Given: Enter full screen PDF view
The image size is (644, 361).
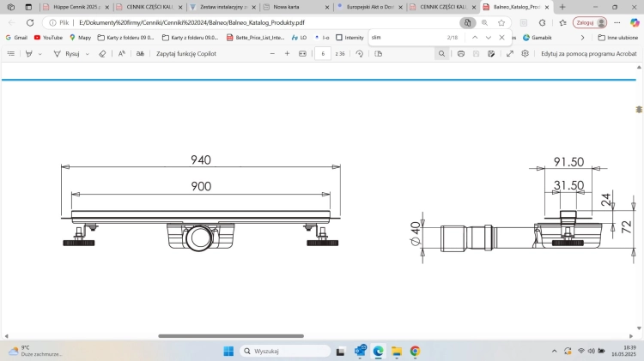Looking at the screenshot, I should tap(510, 54).
